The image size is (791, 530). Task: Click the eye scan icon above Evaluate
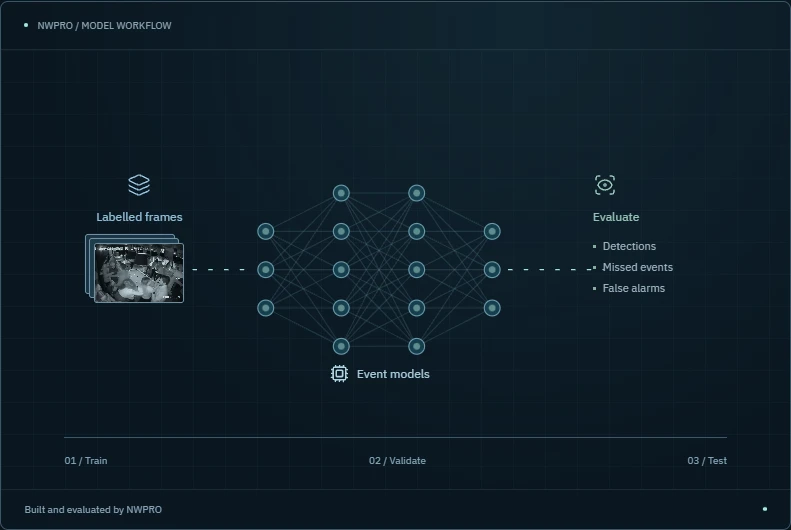604,185
